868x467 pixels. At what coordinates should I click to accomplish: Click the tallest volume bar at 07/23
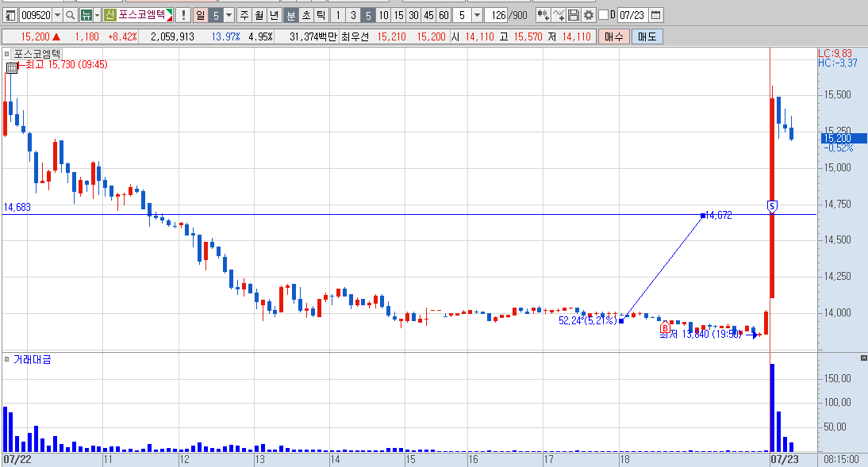coord(772,408)
